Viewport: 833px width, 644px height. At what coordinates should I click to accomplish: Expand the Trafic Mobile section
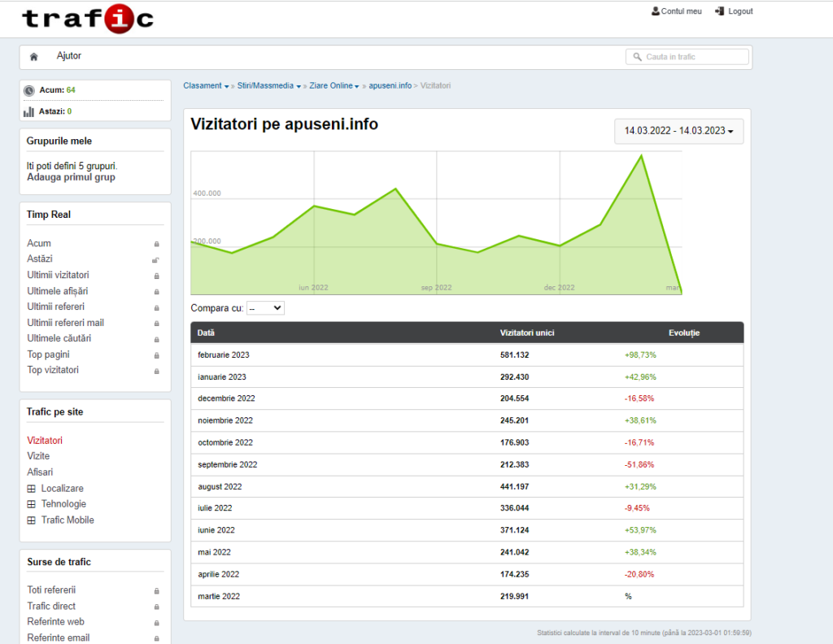tap(32, 520)
